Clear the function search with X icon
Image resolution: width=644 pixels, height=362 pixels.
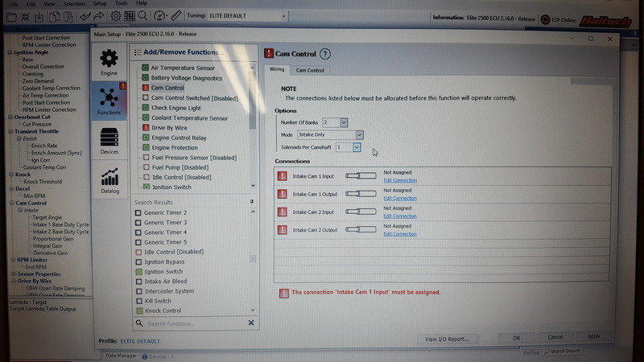pyautogui.click(x=251, y=323)
